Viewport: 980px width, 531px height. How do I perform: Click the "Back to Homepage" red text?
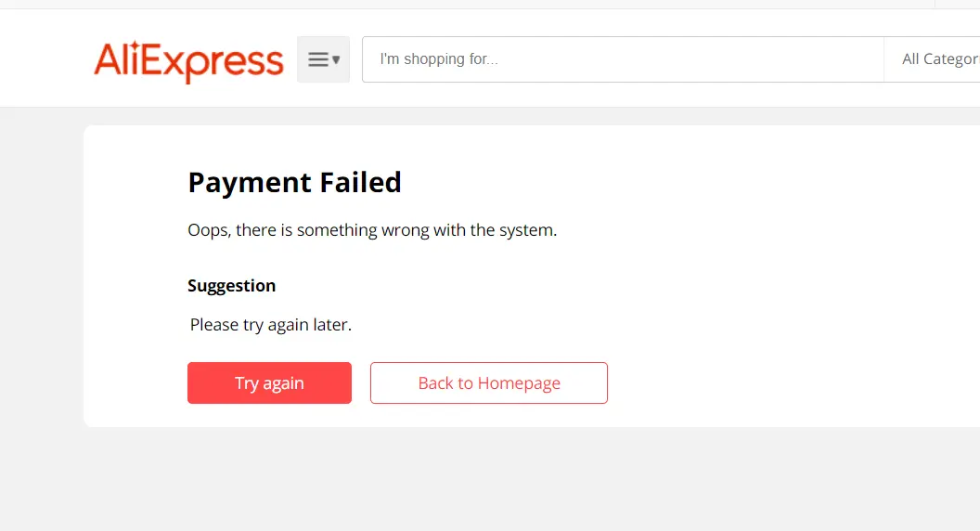(x=489, y=382)
